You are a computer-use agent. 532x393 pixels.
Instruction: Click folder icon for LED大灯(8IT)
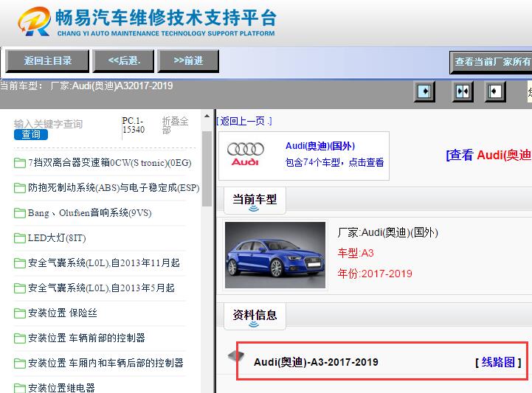coord(20,238)
